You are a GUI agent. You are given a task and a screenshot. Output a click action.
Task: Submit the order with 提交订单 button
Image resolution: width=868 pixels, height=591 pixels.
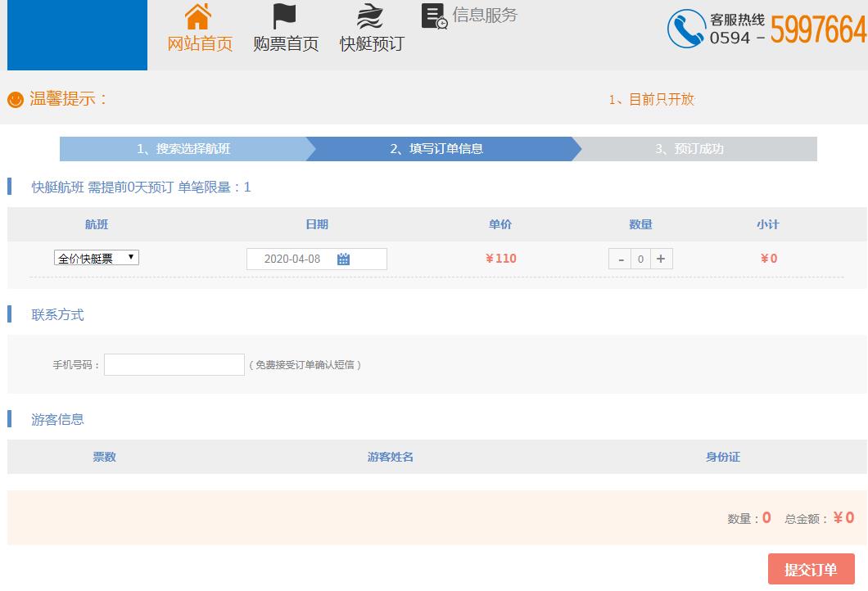pyautogui.click(x=811, y=569)
